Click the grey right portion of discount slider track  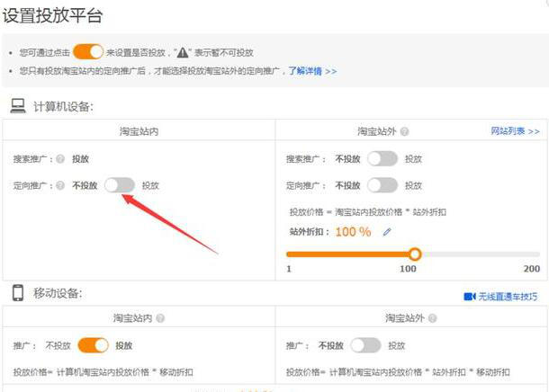tap(481, 254)
